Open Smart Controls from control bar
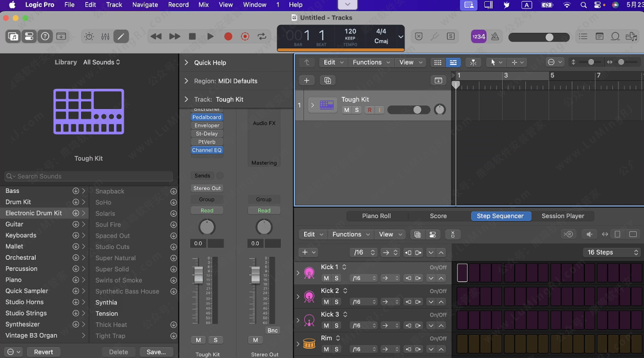The image size is (644, 358). tap(89, 36)
